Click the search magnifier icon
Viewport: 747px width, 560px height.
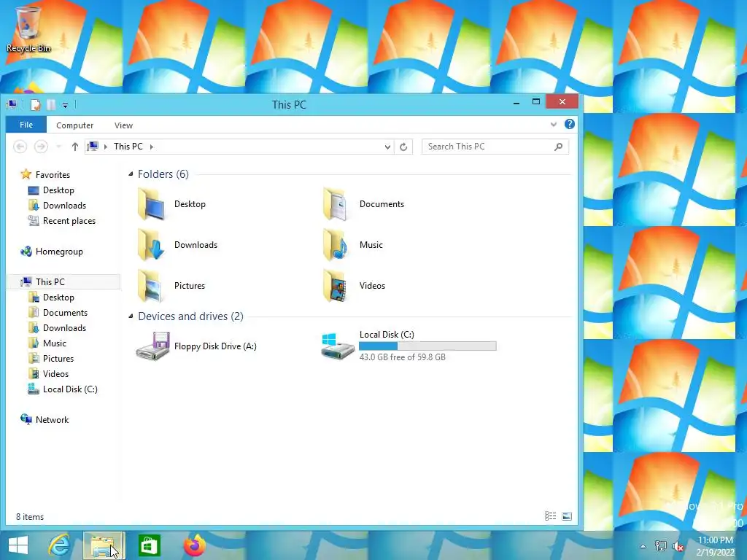558,147
